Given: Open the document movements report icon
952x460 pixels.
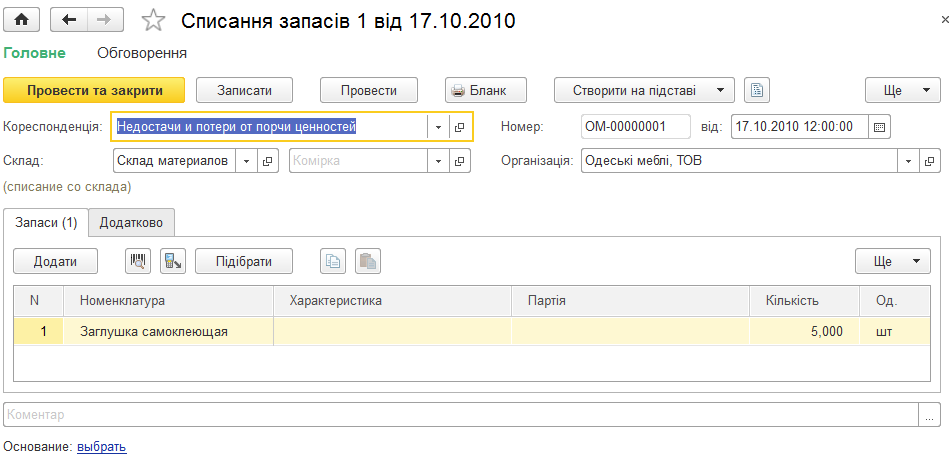Looking at the screenshot, I should (x=756, y=90).
